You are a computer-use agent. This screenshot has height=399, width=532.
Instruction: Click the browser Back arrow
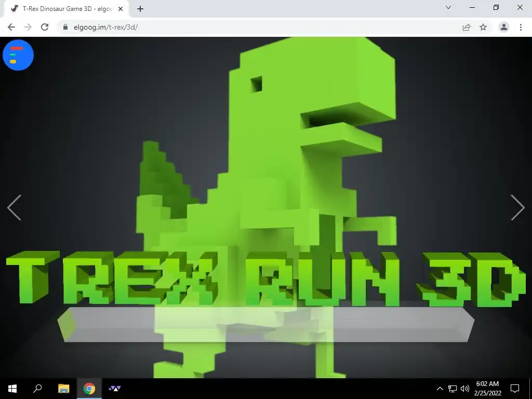[11, 27]
